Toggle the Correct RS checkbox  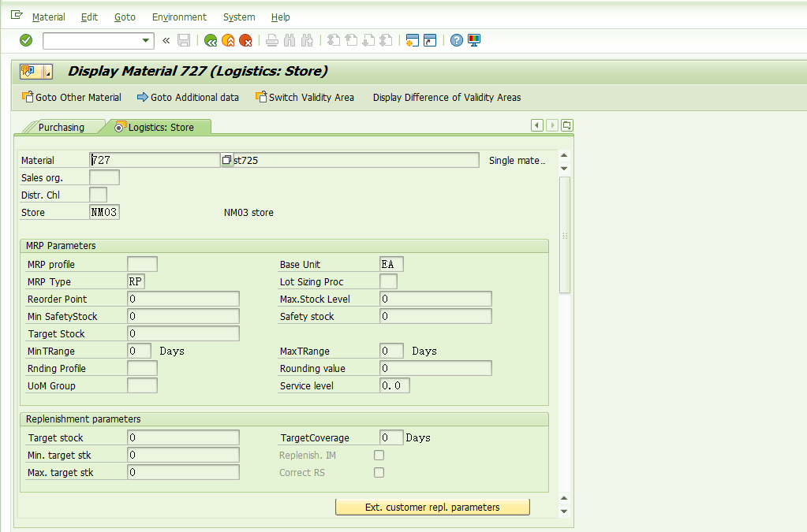pos(379,472)
